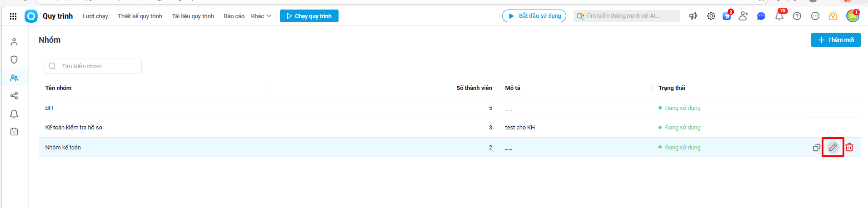Open the Báo cáo menu item

pos(234,16)
